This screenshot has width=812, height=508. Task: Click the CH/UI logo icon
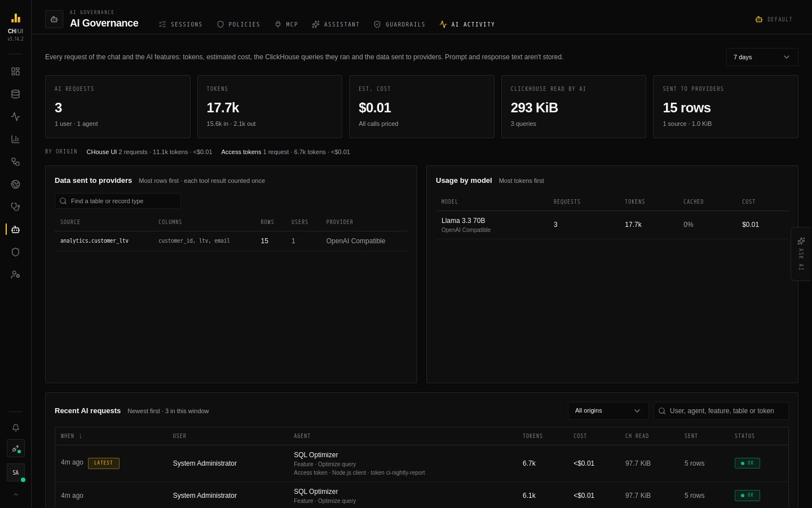pos(16,18)
